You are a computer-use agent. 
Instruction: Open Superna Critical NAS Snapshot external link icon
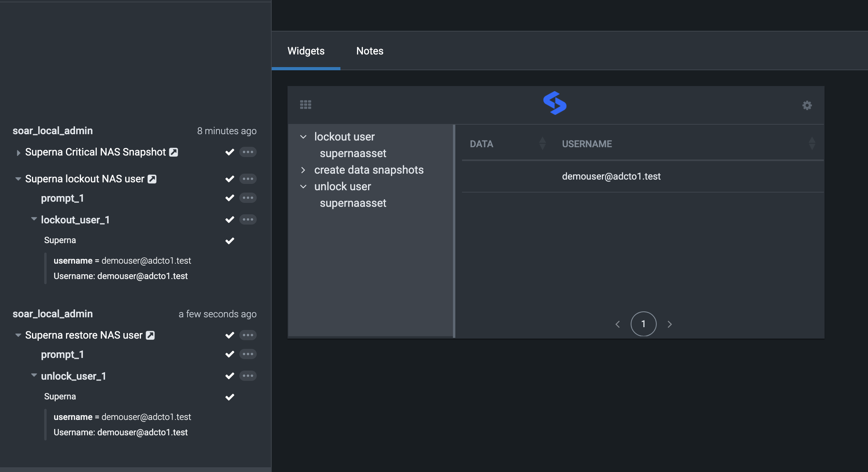[x=173, y=152]
